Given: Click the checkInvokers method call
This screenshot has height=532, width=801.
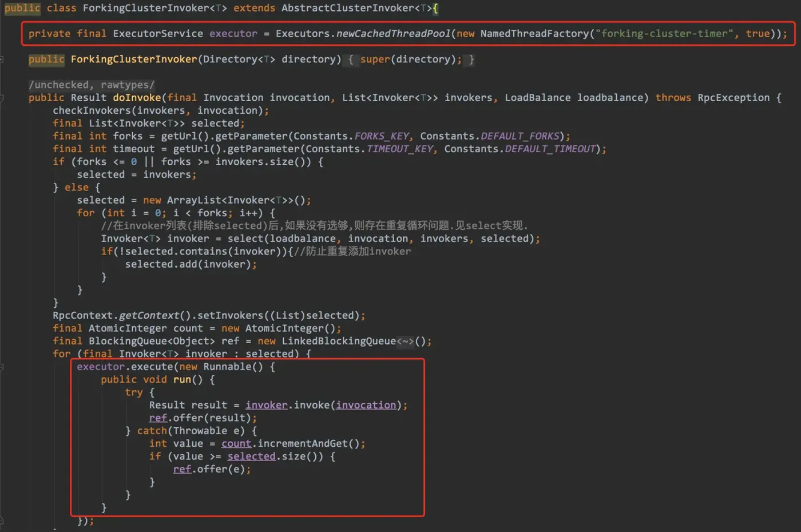Looking at the screenshot, I should point(92,110).
